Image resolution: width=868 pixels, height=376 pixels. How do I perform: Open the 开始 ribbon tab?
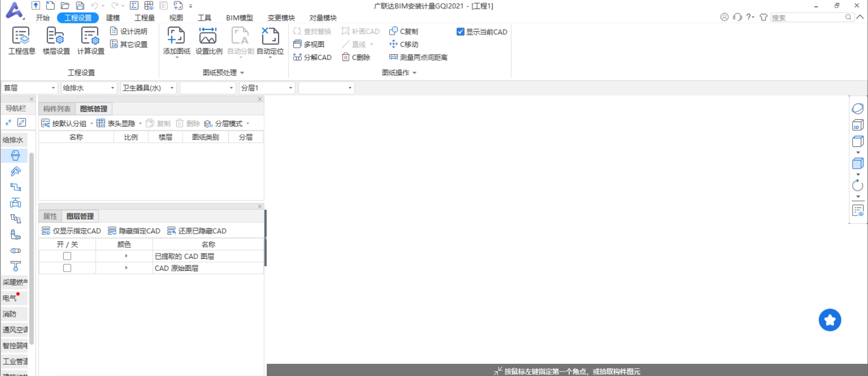coord(42,18)
